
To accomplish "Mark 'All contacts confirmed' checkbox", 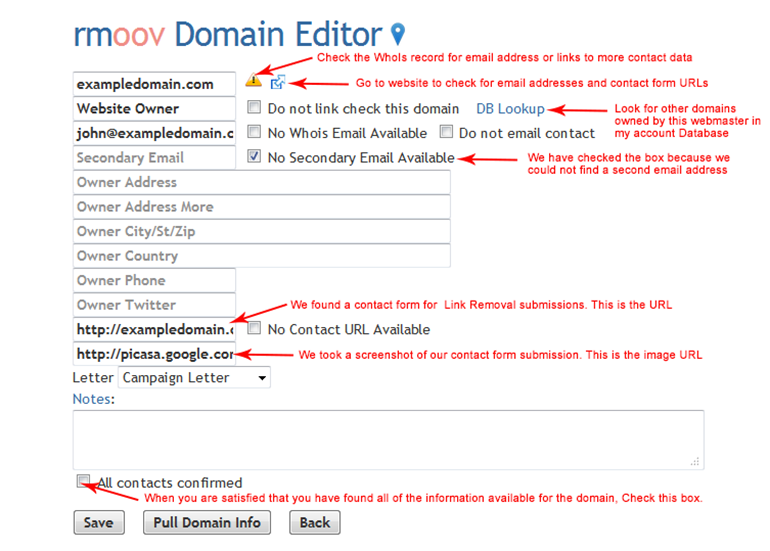I will (x=84, y=482).
